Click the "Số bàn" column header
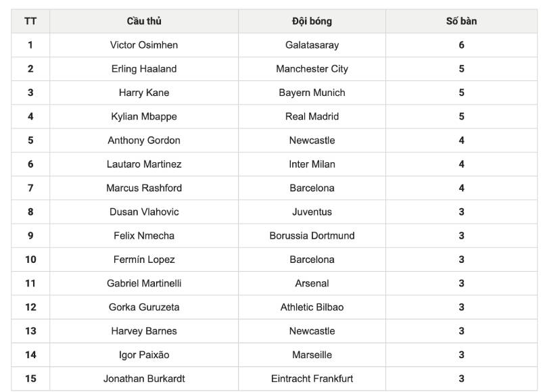Screen dimensions: 541x392 tap(461, 21)
